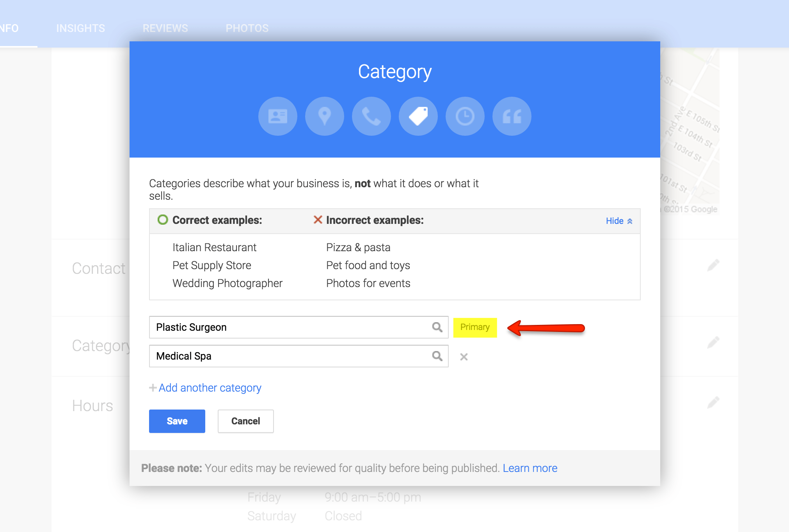Remove the Medical Spa category

(x=464, y=356)
